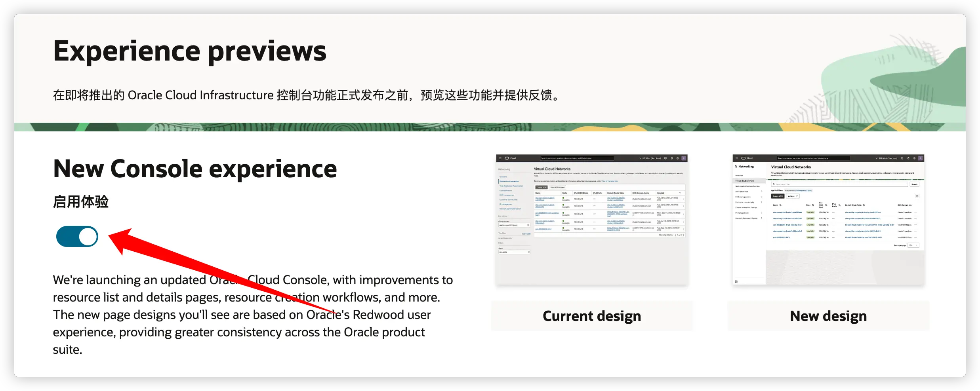Click Networking icon in New design sidebar
Image resolution: width=980 pixels, height=391 pixels.
736,167
